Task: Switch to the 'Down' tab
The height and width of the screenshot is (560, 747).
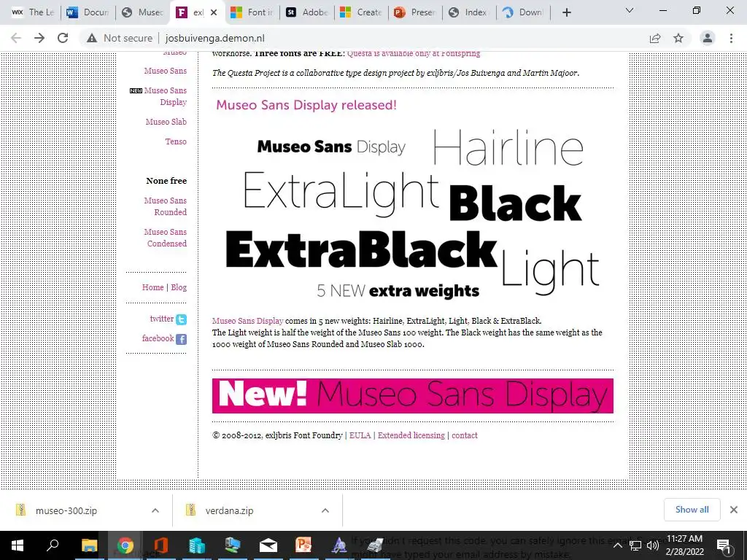Action: point(524,12)
